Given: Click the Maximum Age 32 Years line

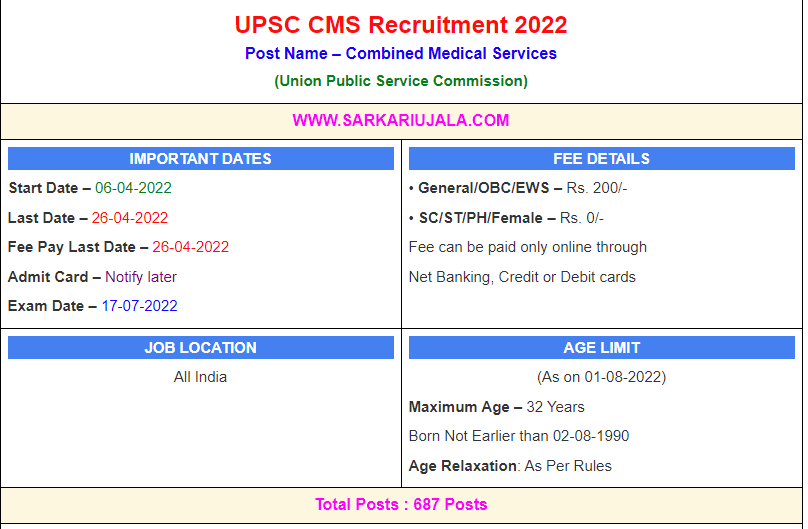Looking at the screenshot, I should (x=497, y=407).
